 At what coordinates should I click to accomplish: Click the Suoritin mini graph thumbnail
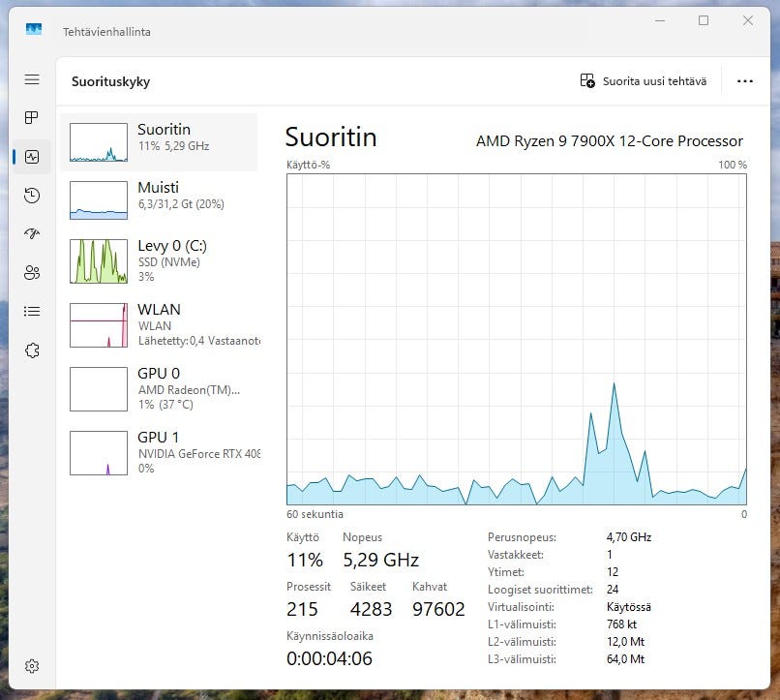click(99, 142)
